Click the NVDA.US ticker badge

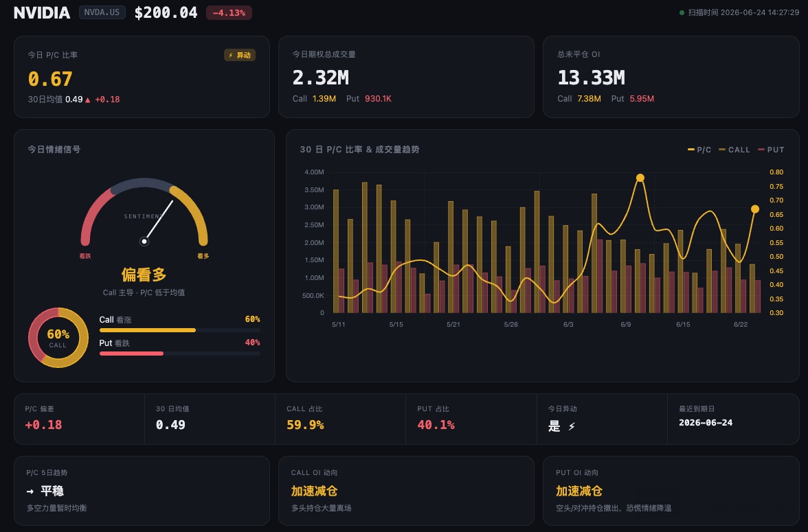point(102,12)
